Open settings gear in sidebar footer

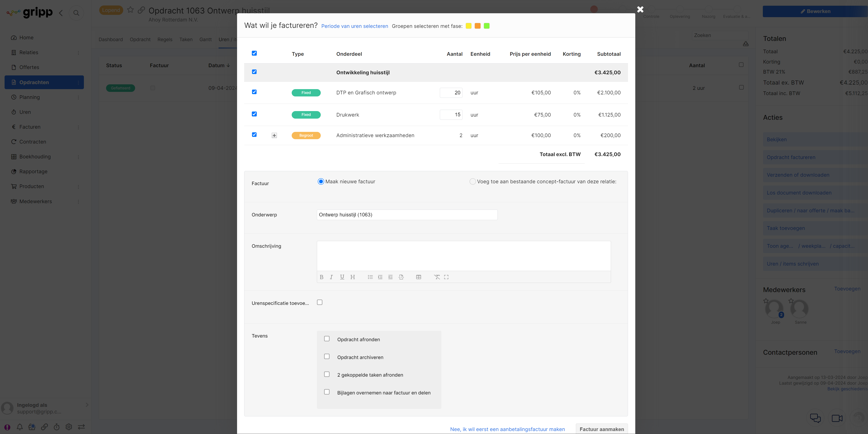pos(69,427)
